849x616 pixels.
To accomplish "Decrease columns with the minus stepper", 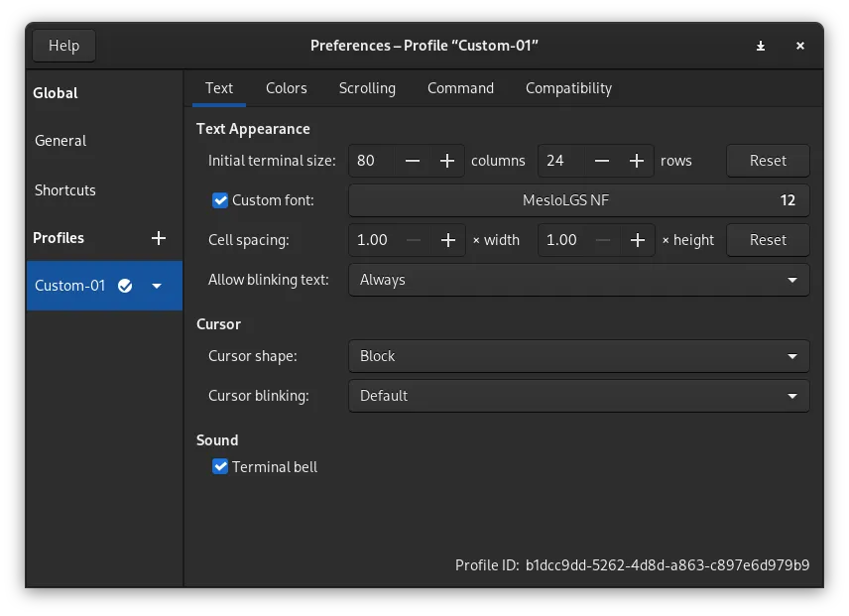I will pyautogui.click(x=413, y=161).
